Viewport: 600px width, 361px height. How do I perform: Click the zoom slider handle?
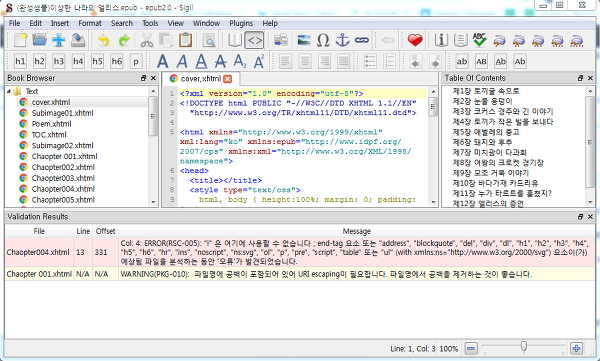pos(524,346)
